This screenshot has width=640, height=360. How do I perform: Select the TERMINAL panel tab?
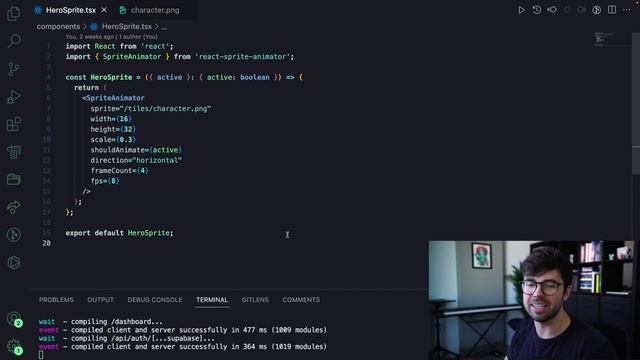click(212, 300)
